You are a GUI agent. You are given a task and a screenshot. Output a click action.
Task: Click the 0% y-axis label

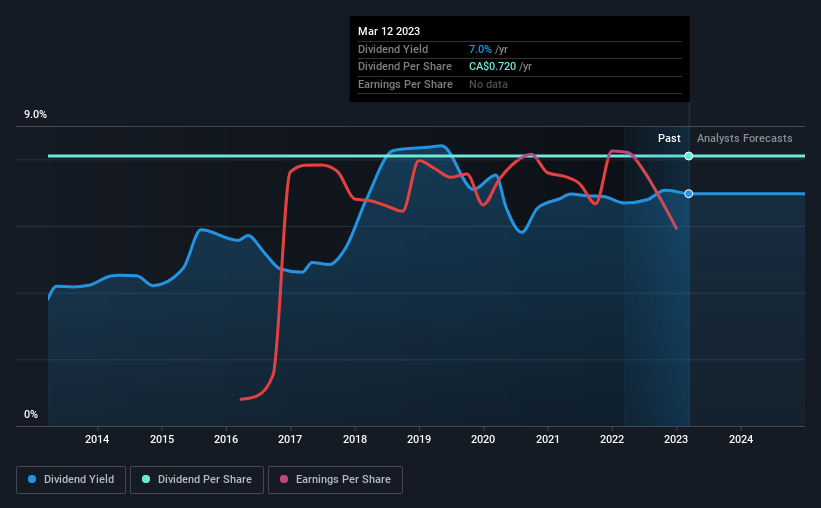[31, 414]
